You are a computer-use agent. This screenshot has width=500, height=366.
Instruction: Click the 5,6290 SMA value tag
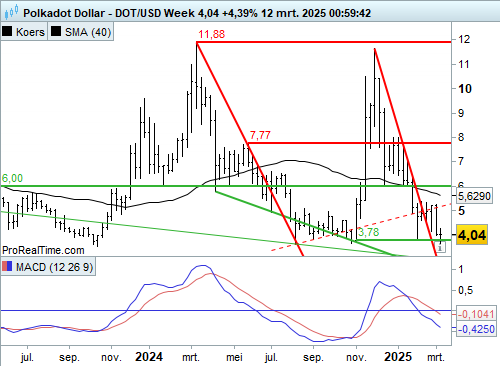(474, 196)
